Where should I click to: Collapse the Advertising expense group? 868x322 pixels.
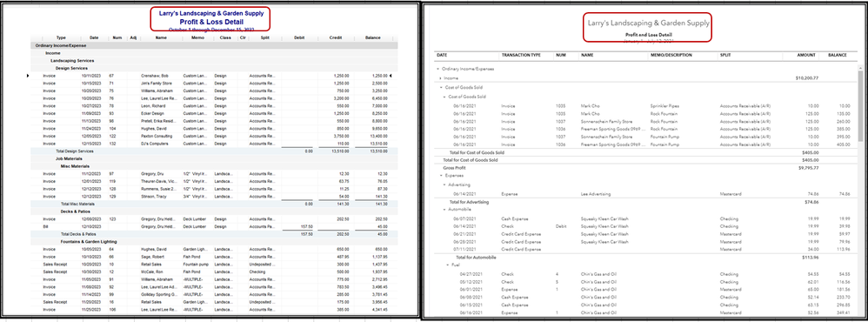click(x=444, y=184)
